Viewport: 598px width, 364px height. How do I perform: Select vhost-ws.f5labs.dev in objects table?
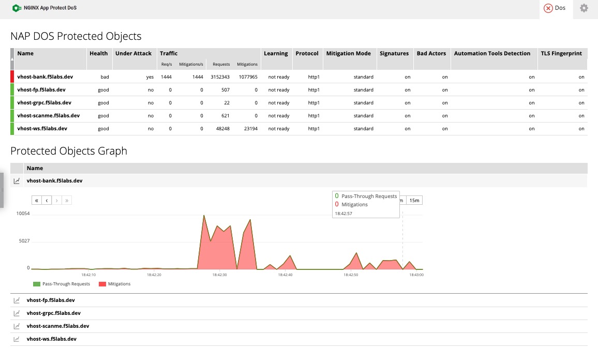click(x=42, y=128)
